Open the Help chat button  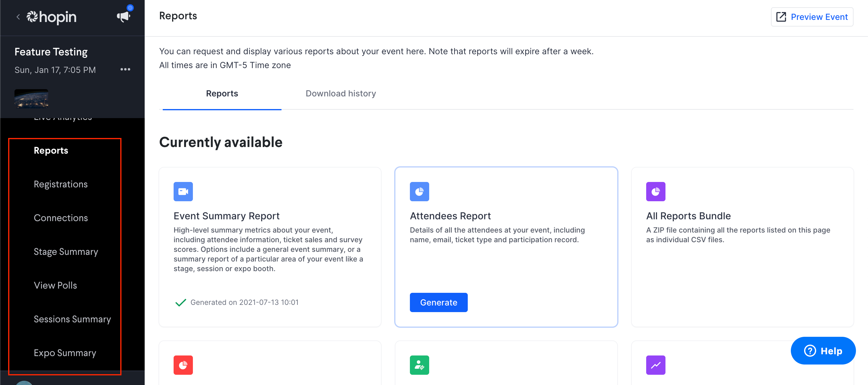823,351
